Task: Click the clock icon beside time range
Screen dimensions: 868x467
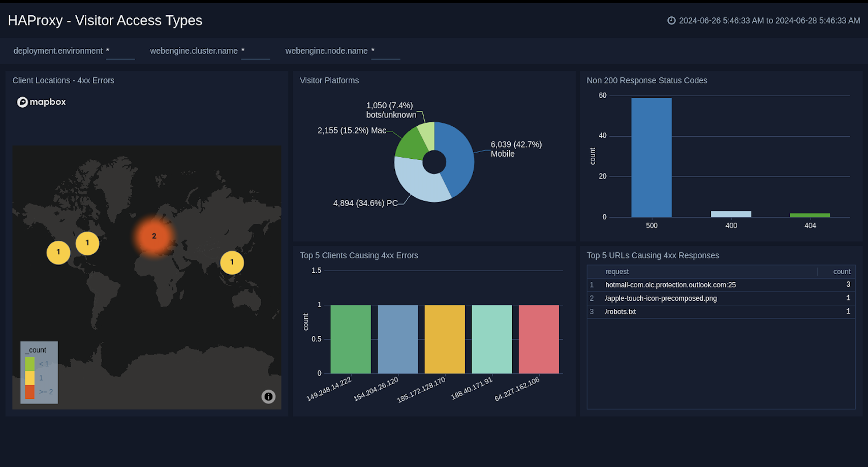Action: point(671,20)
